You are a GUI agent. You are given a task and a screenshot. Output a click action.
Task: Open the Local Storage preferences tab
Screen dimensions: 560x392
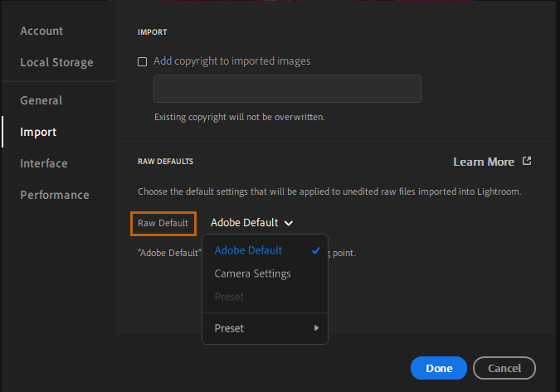pyautogui.click(x=56, y=62)
